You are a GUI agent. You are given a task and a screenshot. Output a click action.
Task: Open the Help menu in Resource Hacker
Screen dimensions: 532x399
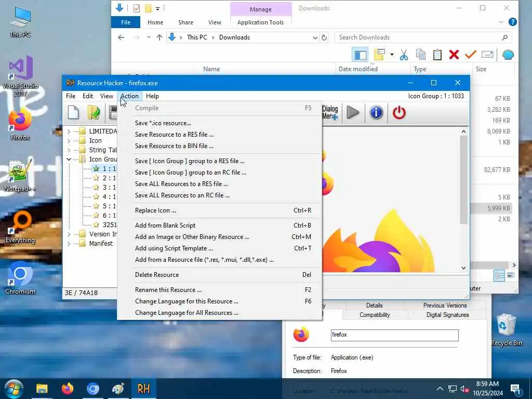click(152, 96)
